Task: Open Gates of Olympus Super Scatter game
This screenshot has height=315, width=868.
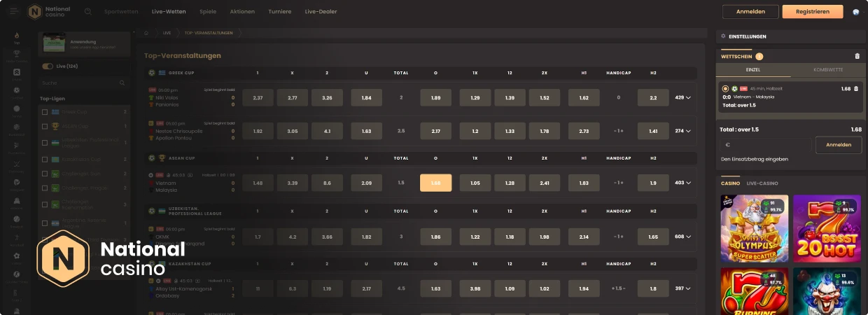Action: pyautogui.click(x=755, y=228)
